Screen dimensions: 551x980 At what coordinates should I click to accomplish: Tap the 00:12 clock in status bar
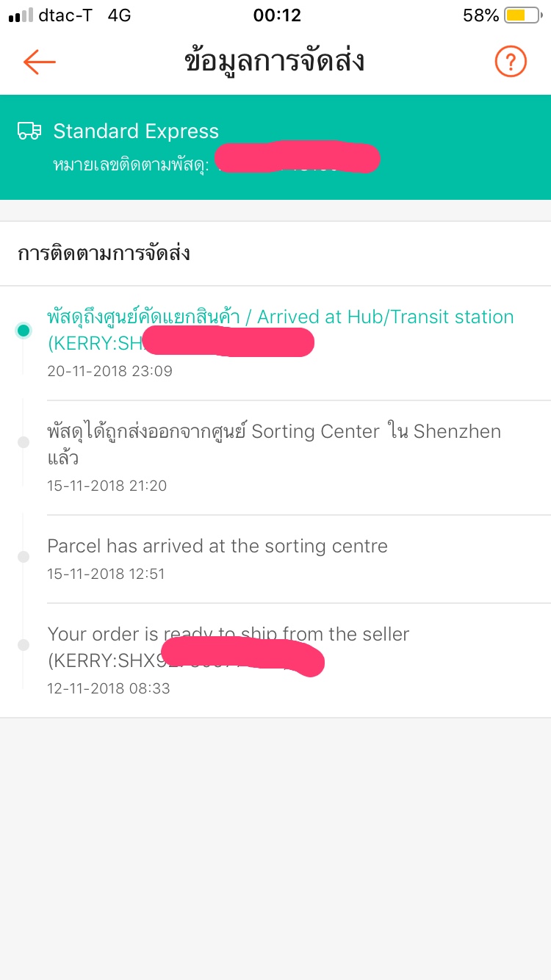coord(277,15)
